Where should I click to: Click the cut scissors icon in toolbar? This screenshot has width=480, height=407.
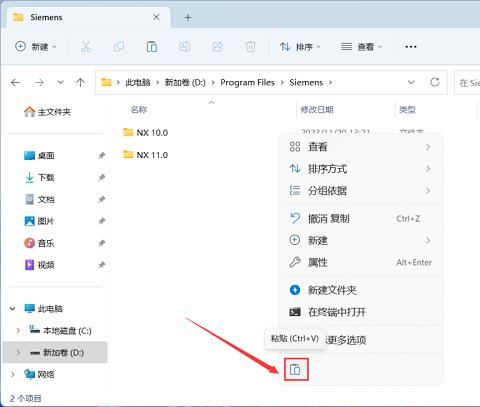tap(86, 47)
